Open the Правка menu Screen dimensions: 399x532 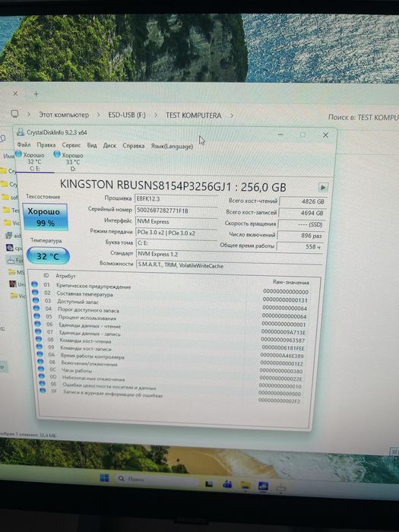(x=46, y=145)
